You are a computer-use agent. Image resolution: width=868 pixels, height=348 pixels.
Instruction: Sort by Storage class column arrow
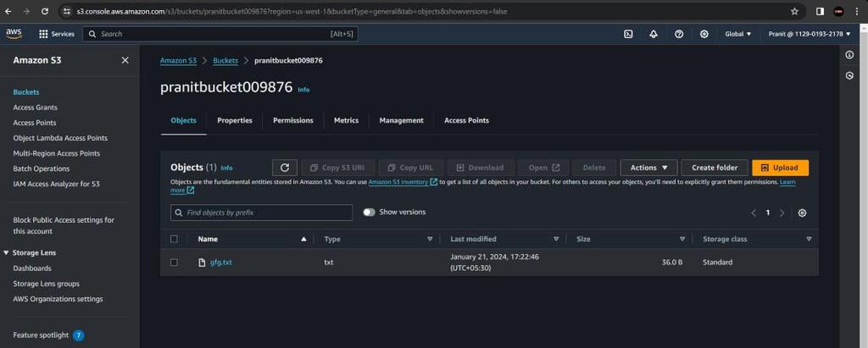(809, 239)
